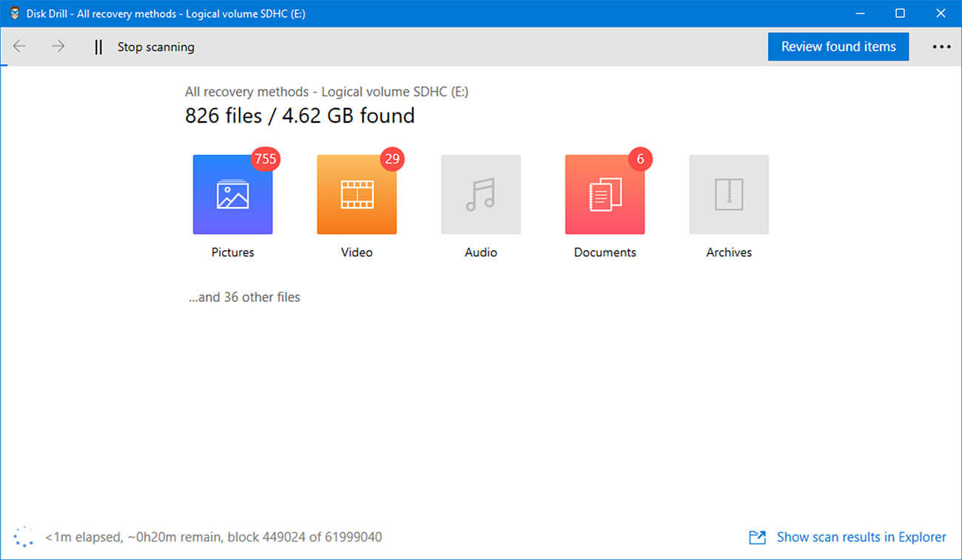Click the scanning progress spinner
962x560 pixels.
pyautogui.click(x=24, y=536)
